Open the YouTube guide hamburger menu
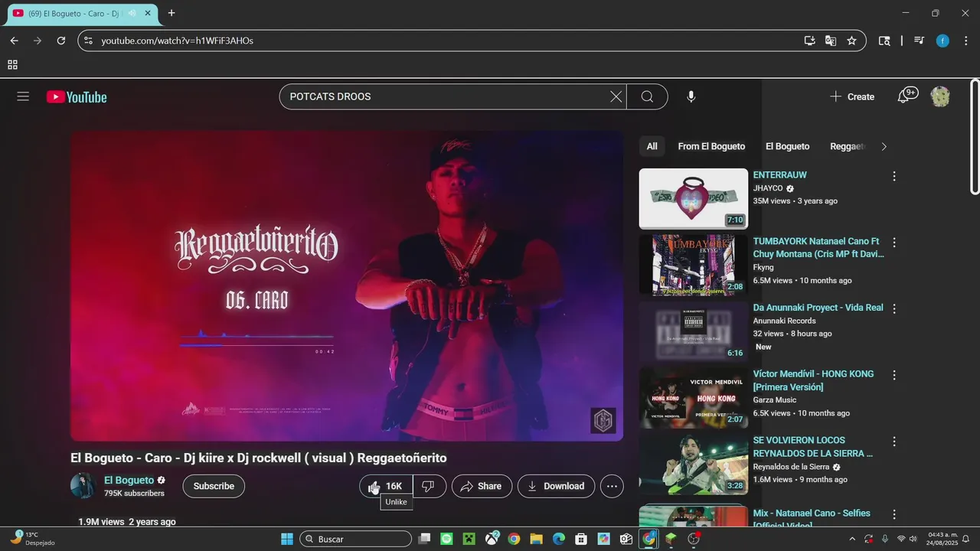Image resolution: width=980 pixels, height=551 pixels. 23,96
